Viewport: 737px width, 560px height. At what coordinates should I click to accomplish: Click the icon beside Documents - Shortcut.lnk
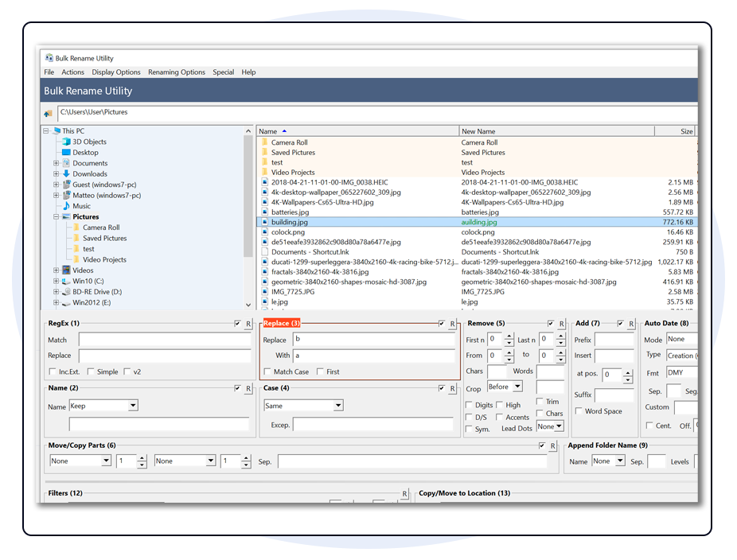point(264,252)
